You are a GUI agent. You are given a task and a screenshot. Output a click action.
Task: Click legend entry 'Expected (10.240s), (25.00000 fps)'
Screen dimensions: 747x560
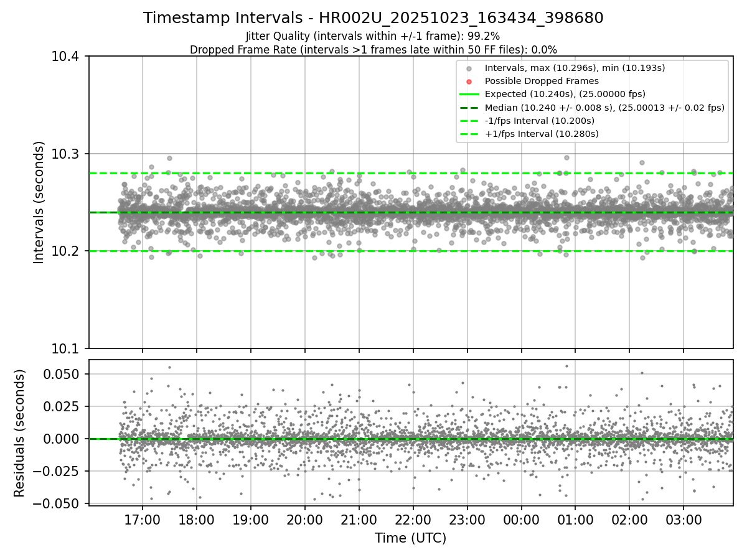click(565, 94)
